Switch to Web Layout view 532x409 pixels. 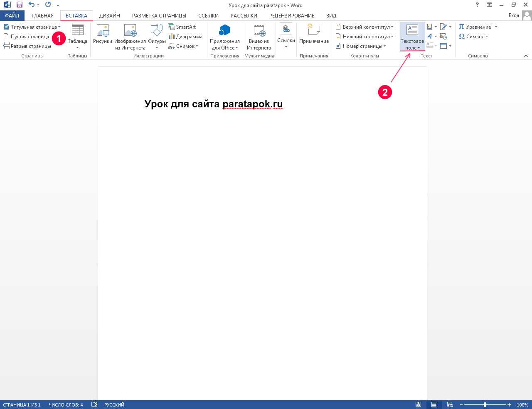[450, 405]
